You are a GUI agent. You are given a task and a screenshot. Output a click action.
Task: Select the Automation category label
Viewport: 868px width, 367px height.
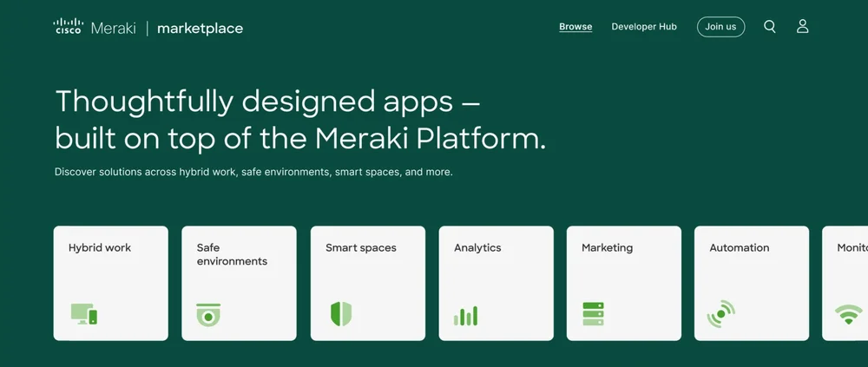coord(739,247)
